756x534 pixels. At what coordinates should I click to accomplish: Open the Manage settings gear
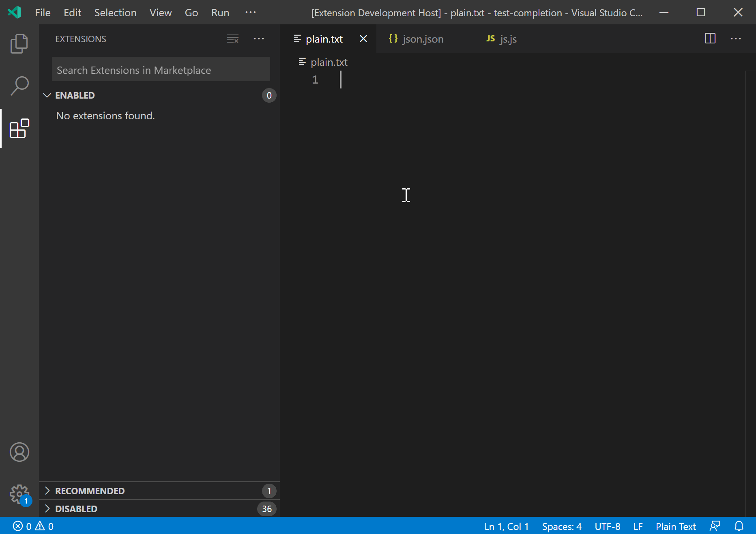click(19, 494)
